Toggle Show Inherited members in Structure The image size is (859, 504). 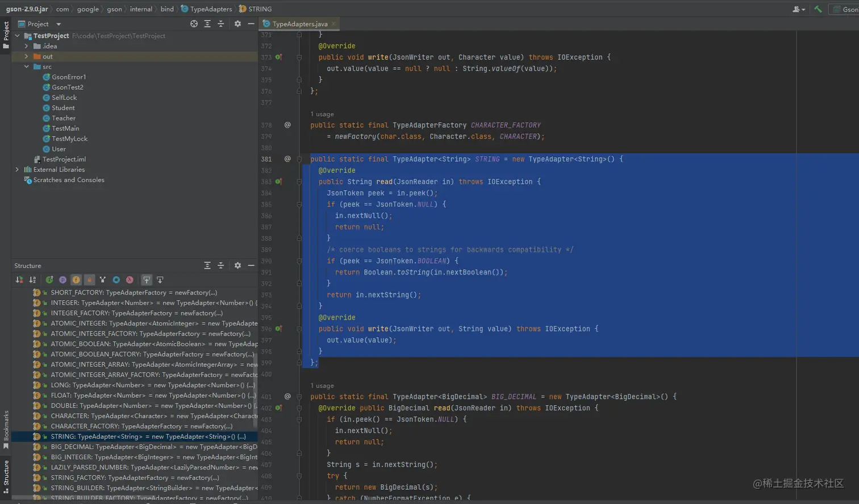coord(49,280)
